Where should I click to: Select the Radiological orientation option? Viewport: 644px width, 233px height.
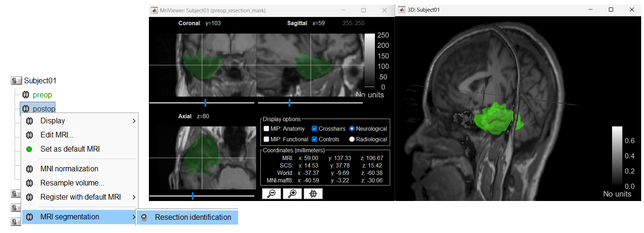pyautogui.click(x=352, y=139)
